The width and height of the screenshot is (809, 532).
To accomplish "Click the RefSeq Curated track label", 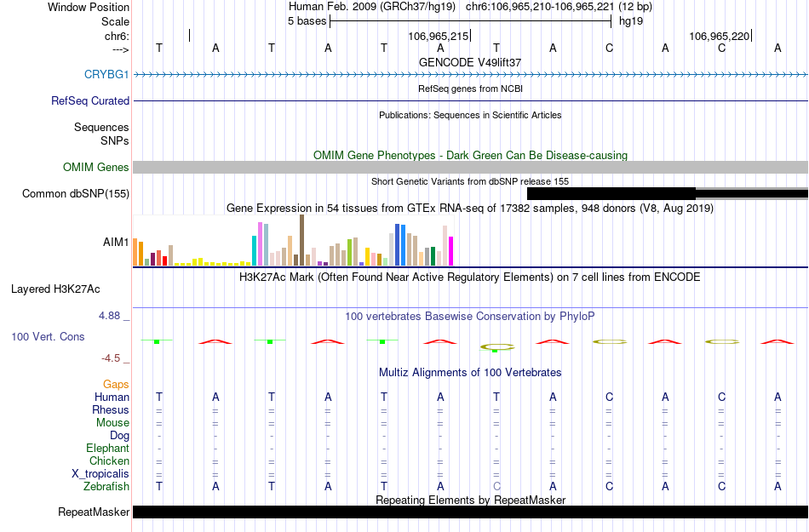I will (x=89, y=100).
